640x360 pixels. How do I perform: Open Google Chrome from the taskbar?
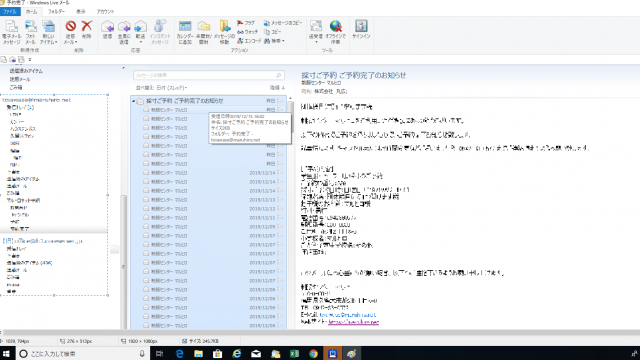point(313,353)
